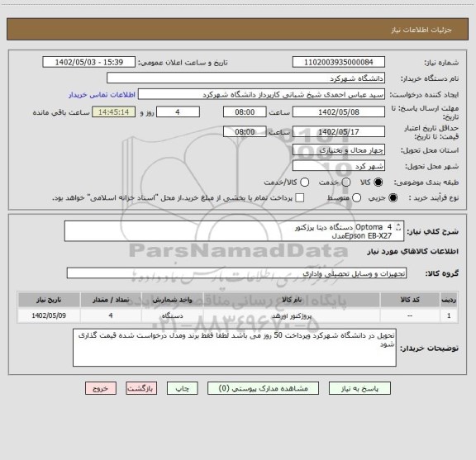Click the شرح کلی نیاز text area
This screenshot has height=460, width=476.
coord(234,231)
